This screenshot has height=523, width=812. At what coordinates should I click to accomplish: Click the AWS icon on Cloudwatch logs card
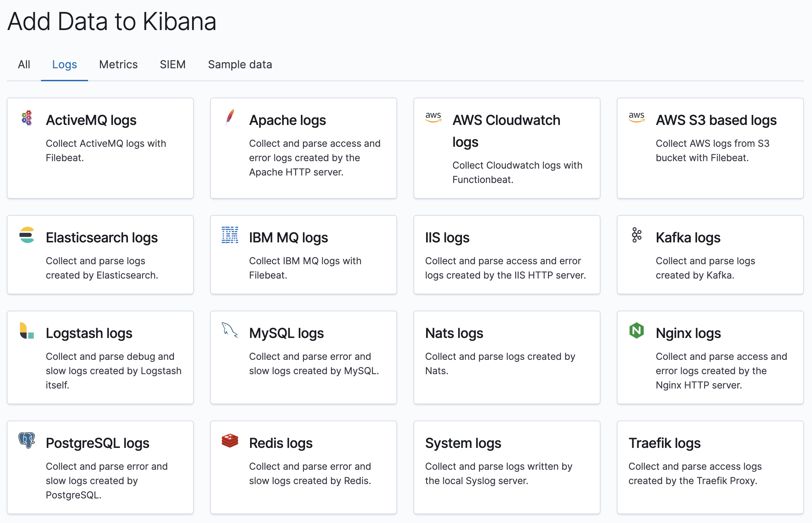pos(433,117)
